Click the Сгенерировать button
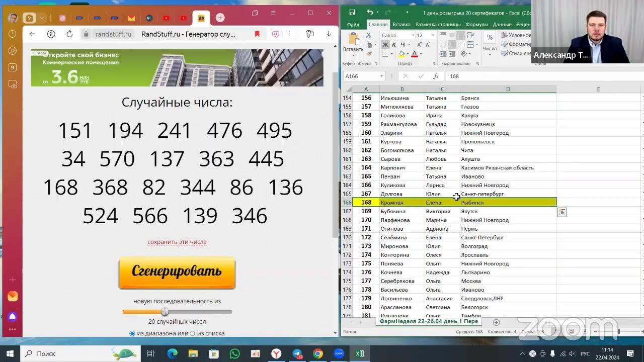 [177, 273]
